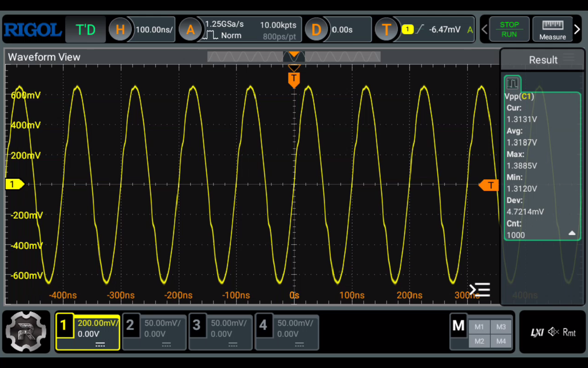This screenshot has height=368, width=588.
Task: Click the 0.00V offset under channel 1
Action: click(x=89, y=334)
